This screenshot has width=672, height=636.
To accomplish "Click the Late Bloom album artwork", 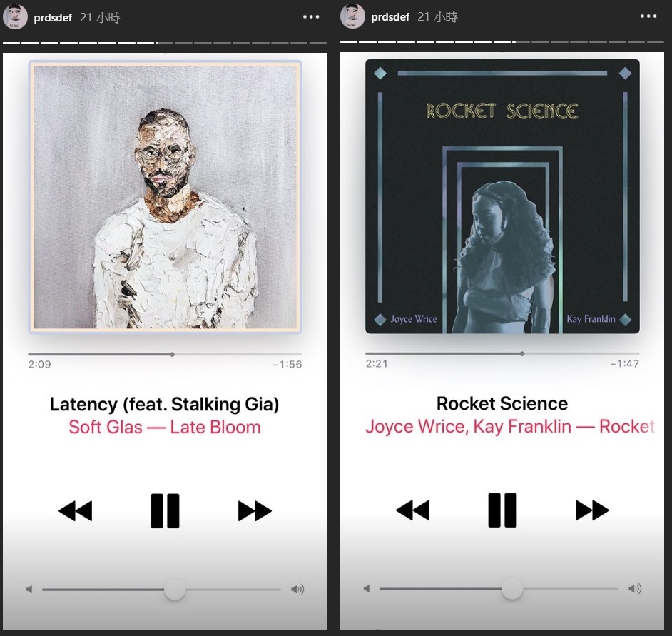I will (165, 197).
